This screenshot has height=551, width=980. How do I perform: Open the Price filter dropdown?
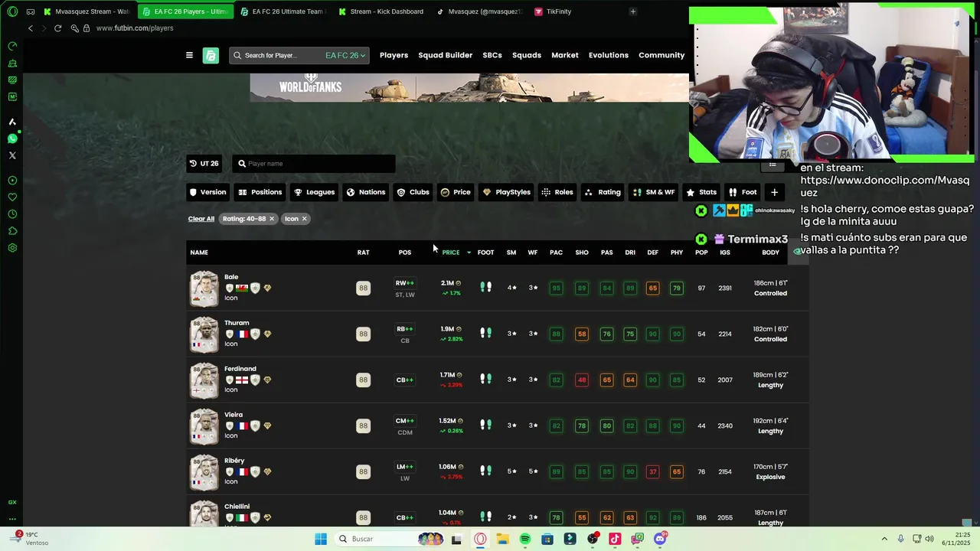456,192
